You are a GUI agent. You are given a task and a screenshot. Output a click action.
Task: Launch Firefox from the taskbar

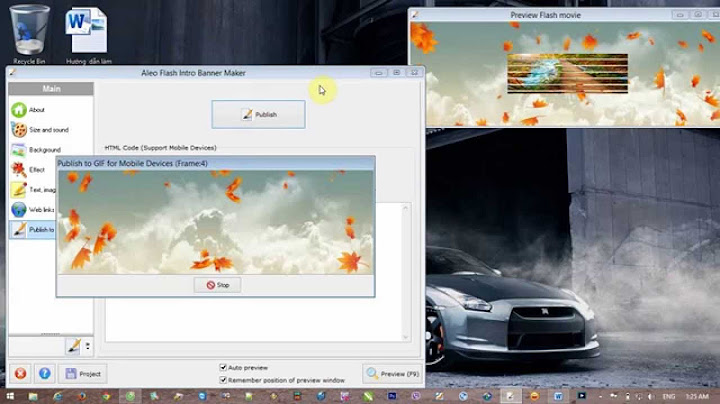82,396
